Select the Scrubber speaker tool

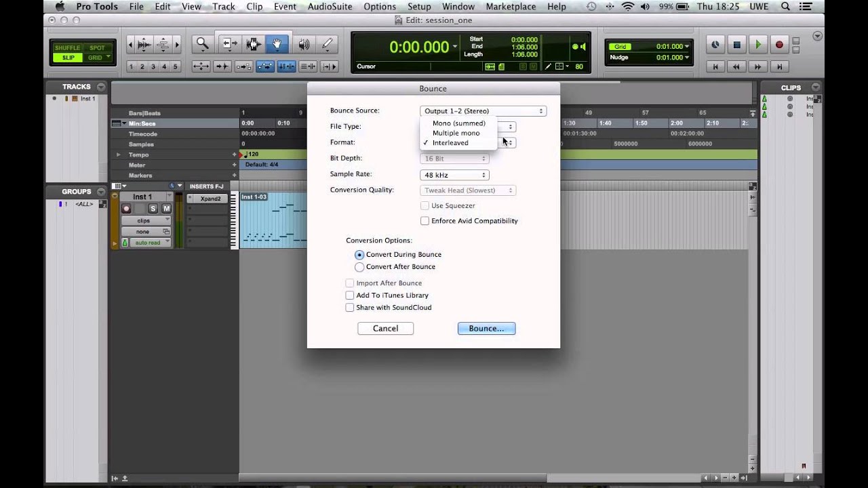(304, 45)
